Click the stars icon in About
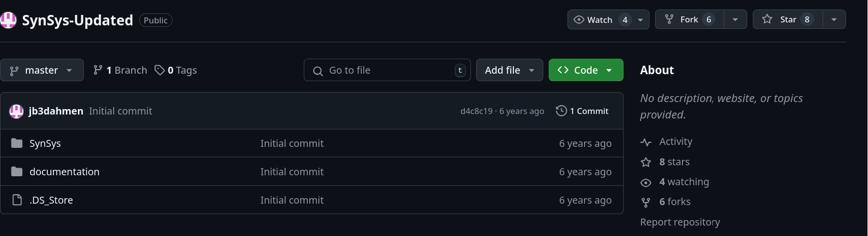This screenshot has height=236, width=868. [x=646, y=162]
